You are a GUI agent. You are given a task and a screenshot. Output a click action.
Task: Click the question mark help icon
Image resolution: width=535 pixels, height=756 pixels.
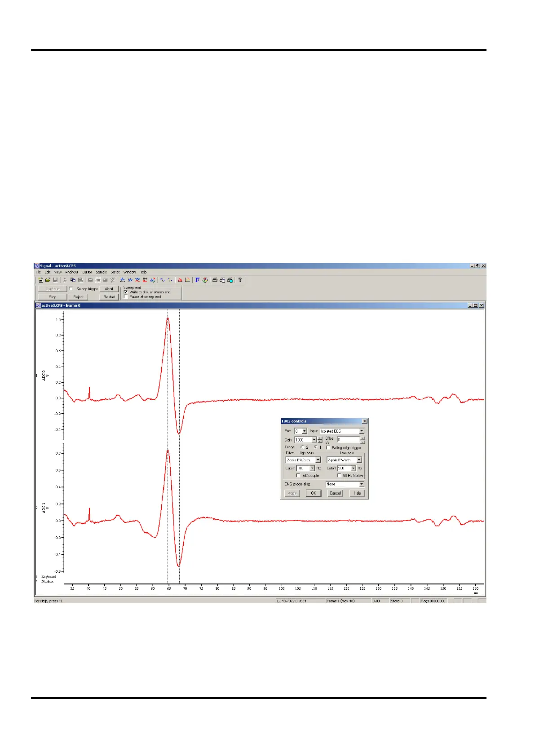[239, 280]
